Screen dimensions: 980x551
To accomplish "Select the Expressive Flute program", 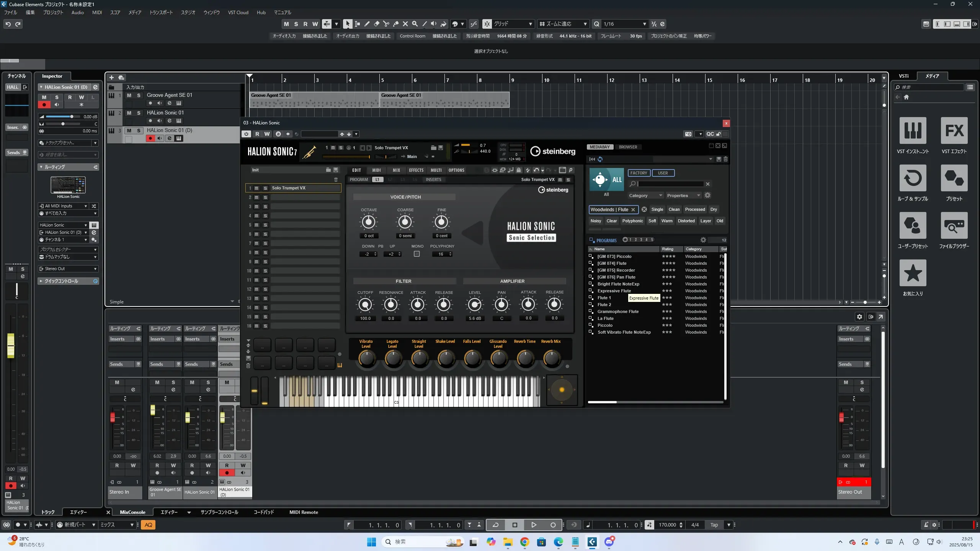I will coord(614,291).
